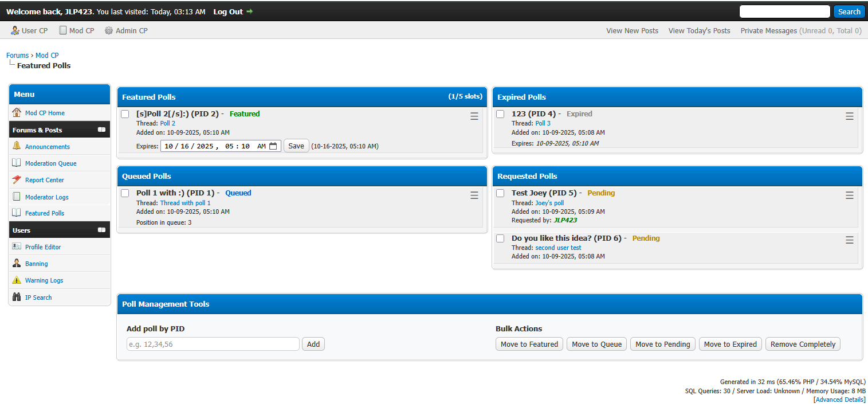The image size is (868, 415).
Task: Click the Report Center flag icon
Action: pyautogui.click(x=17, y=180)
